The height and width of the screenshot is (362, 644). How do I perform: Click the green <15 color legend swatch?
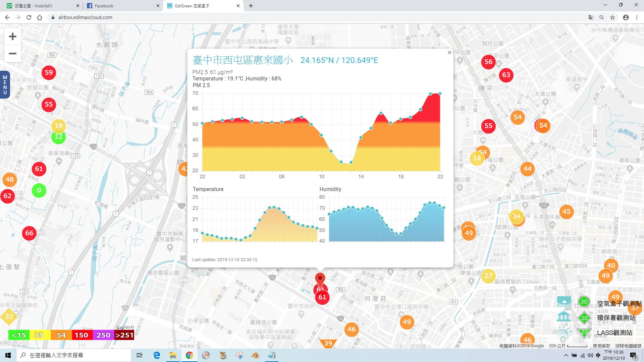[19, 335]
